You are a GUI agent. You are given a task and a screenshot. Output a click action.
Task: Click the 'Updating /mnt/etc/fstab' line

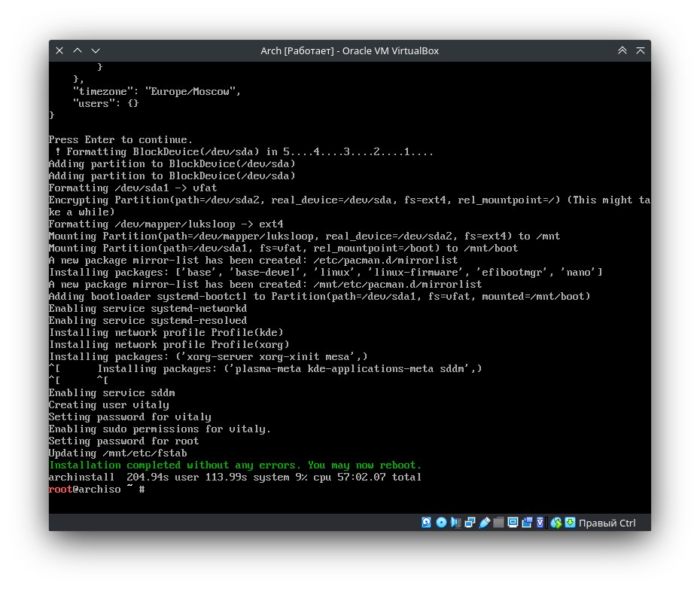118,453
